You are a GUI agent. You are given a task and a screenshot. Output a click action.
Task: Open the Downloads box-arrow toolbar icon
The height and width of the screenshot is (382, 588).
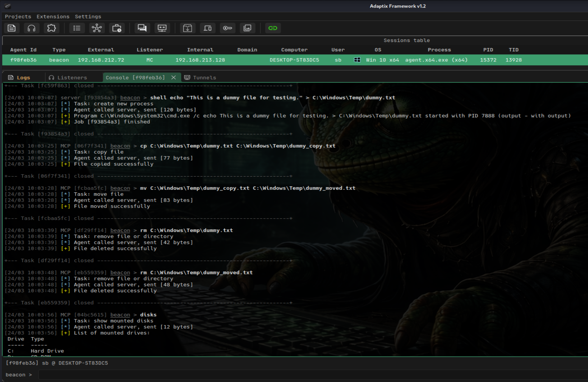click(188, 28)
